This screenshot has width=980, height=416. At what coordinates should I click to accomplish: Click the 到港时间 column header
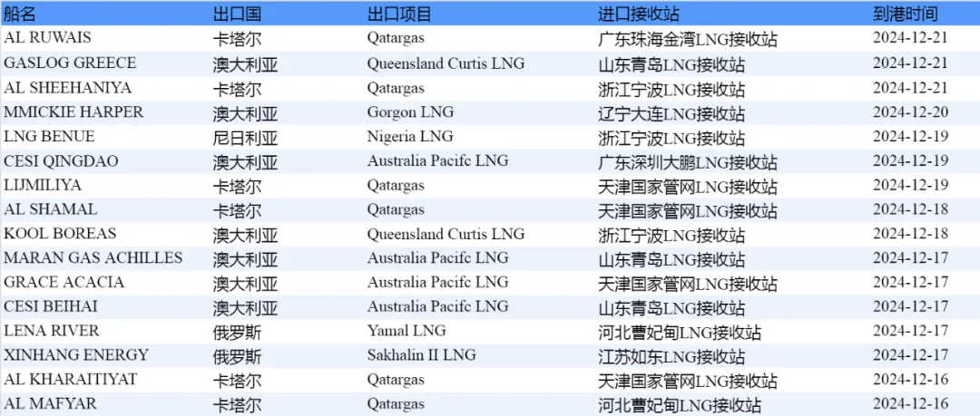(x=905, y=15)
